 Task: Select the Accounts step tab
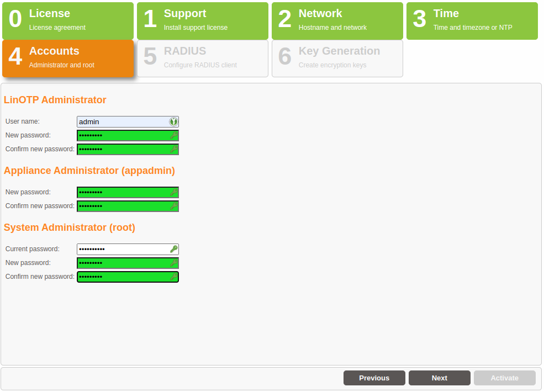(68, 59)
